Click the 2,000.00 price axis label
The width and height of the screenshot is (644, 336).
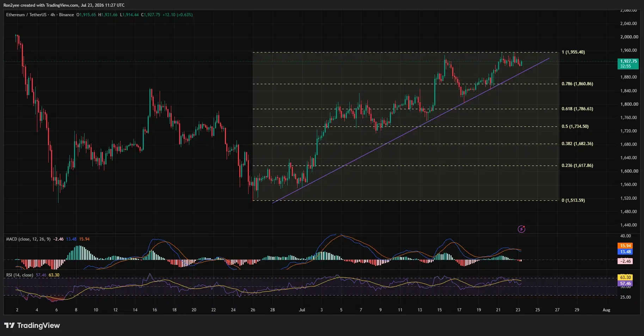pyautogui.click(x=629, y=37)
